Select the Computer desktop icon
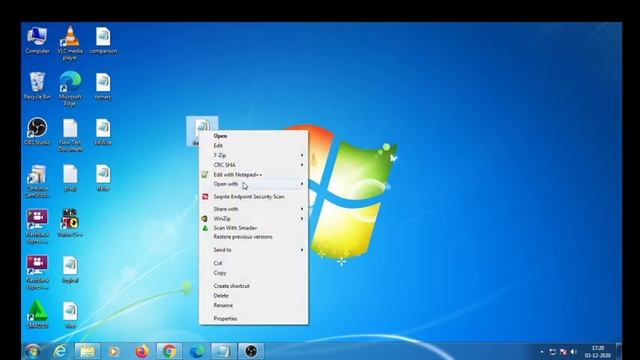Image resolution: width=640 pixels, height=360 pixels. click(x=37, y=40)
